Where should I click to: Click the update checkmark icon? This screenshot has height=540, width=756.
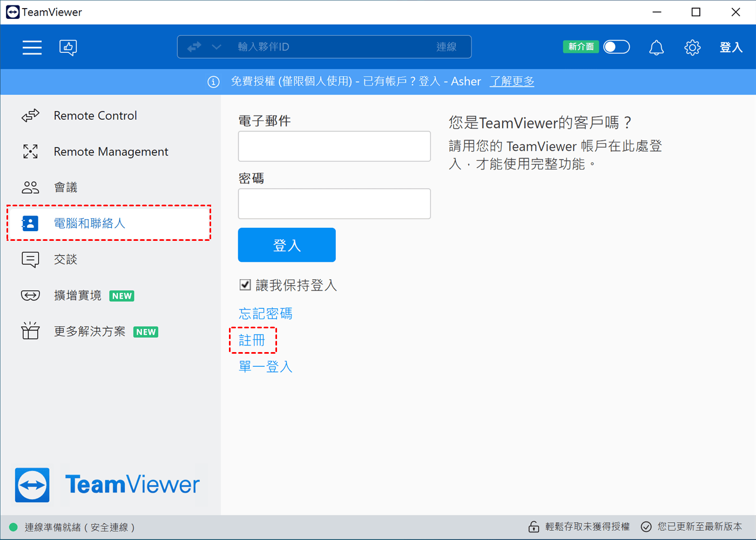tap(646, 526)
